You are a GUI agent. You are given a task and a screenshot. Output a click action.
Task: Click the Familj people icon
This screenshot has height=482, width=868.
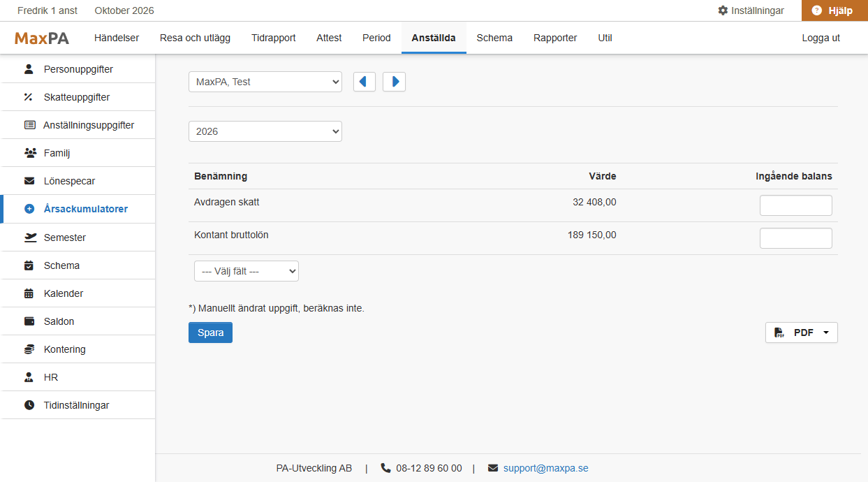point(29,153)
